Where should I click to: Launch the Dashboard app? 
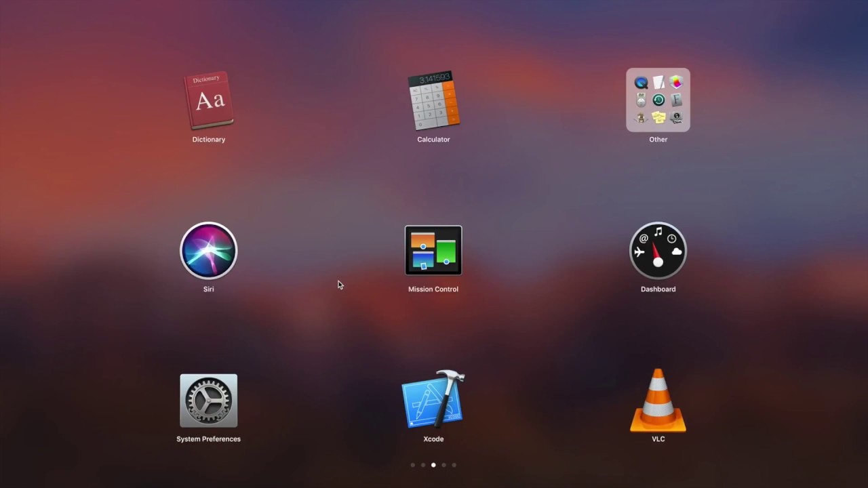tap(658, 250)
